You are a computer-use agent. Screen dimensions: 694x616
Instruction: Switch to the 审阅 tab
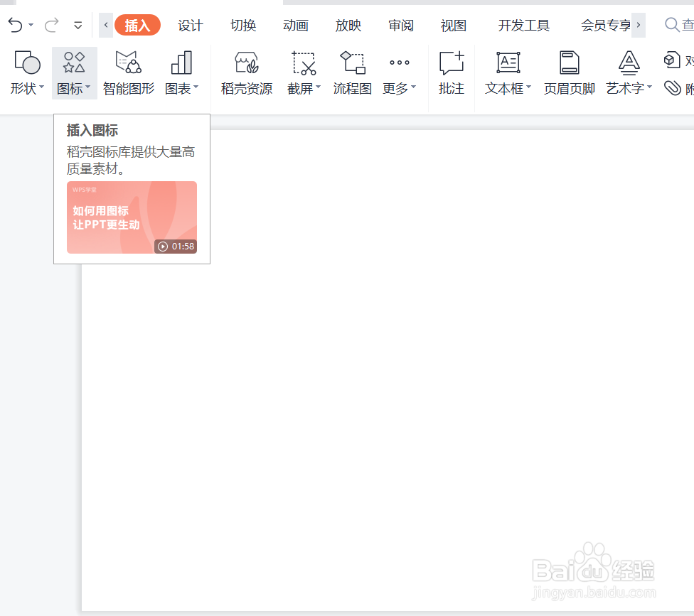tap(401, 25)
